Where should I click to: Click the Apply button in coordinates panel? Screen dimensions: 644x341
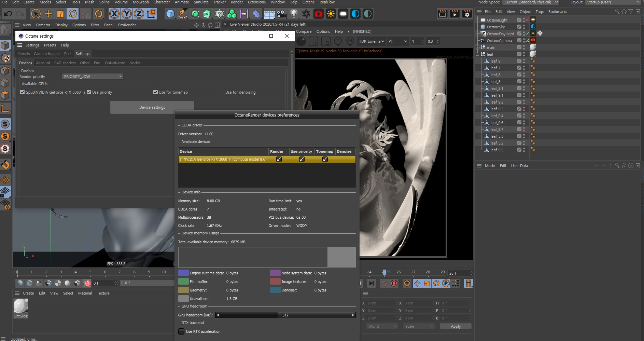tap(456, 326)
